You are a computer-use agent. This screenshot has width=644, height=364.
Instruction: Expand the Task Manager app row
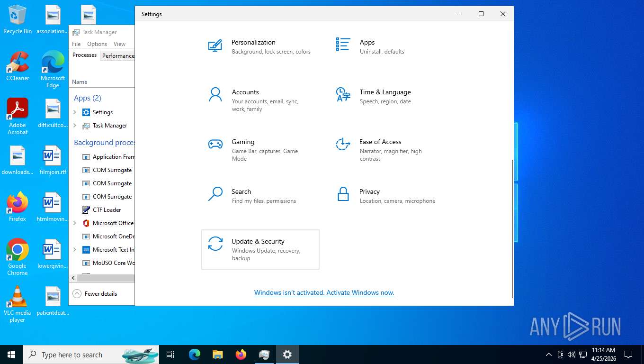pos(75,126)
